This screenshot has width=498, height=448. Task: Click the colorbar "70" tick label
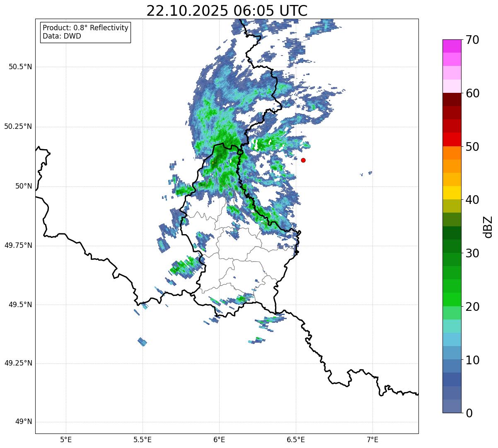(x=472, y=40)
